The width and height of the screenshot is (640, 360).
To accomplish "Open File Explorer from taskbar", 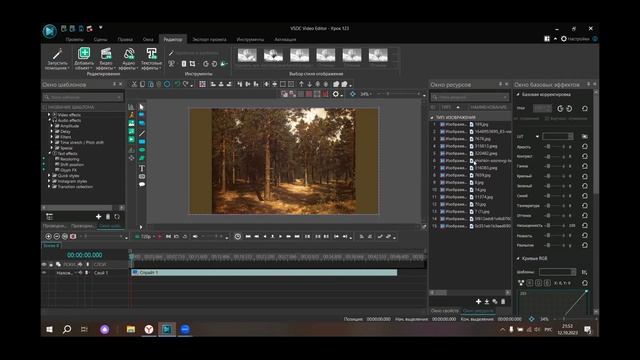I will 131,329.
